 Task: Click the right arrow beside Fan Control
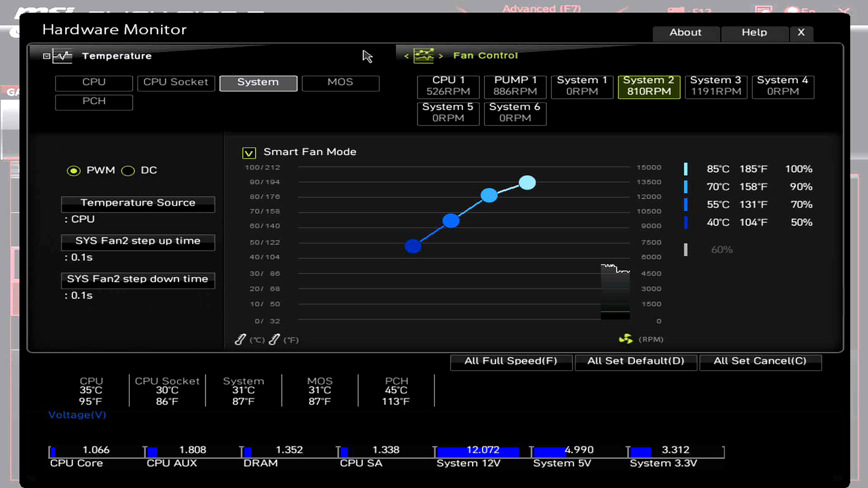pyautogui.click(x=441, y=56)
